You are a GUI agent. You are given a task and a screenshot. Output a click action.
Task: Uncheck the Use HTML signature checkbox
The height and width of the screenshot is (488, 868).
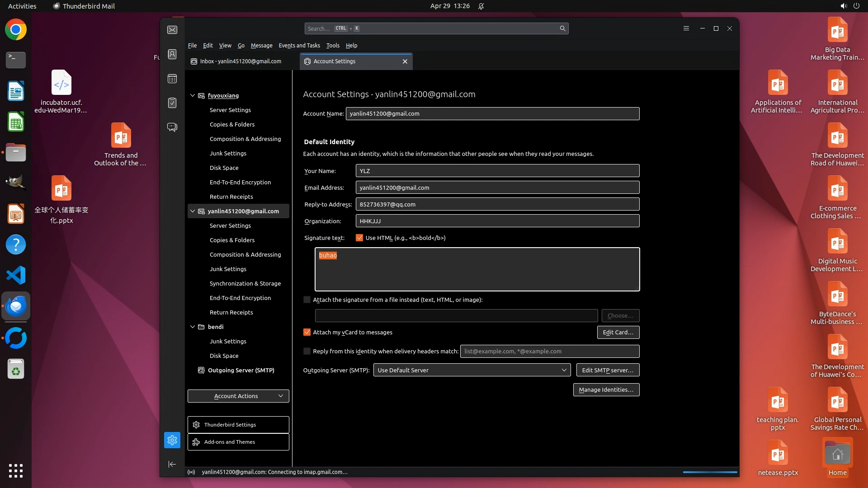[359, 238]
